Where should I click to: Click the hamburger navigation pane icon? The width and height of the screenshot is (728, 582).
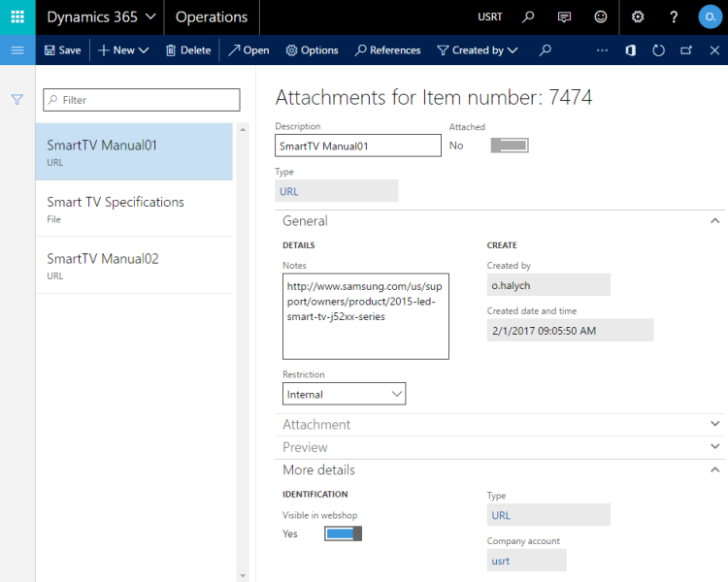17,50
